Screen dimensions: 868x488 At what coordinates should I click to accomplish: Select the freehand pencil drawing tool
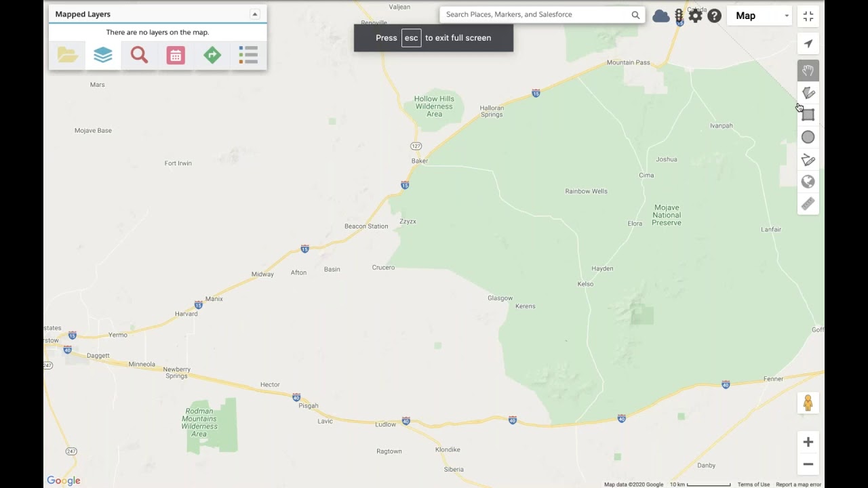pos(808,160)
